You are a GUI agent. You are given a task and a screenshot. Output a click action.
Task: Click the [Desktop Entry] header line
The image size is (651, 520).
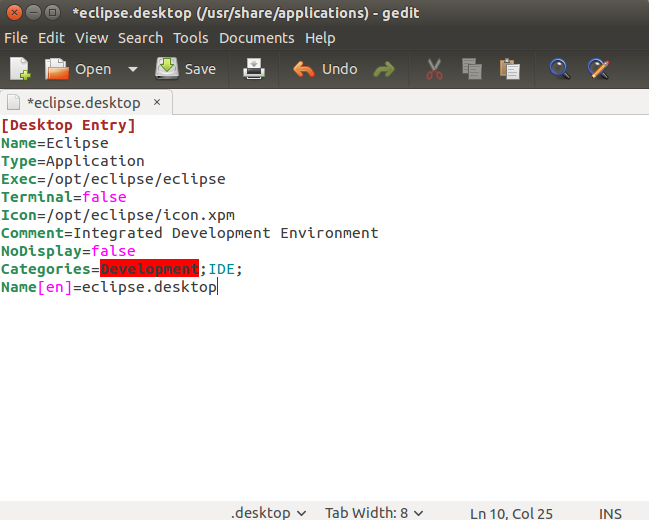coord(69,125)
